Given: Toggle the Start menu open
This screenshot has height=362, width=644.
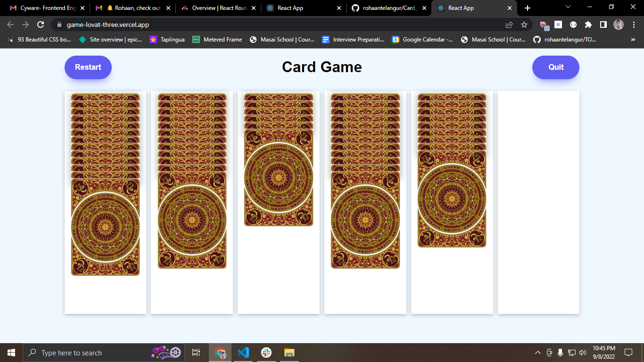Looking at the screenshot, I should (x=11, y=352).
